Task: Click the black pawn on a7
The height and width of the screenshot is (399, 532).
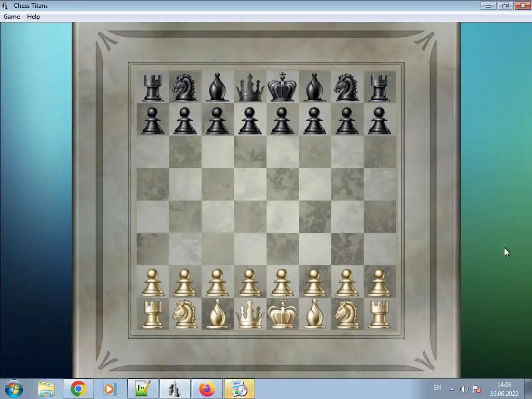Action: pyautogui.click(x=153, y=121)
